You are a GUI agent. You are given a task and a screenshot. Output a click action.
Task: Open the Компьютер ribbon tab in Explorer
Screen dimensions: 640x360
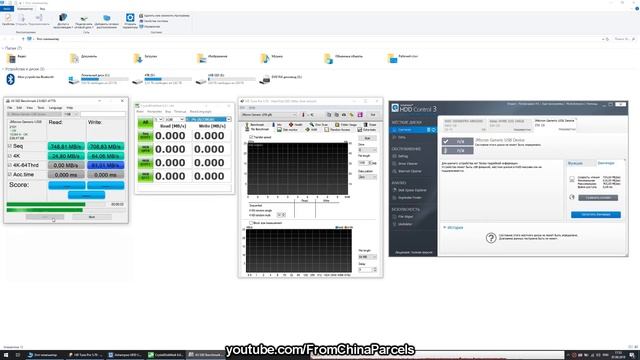point(25,9)
